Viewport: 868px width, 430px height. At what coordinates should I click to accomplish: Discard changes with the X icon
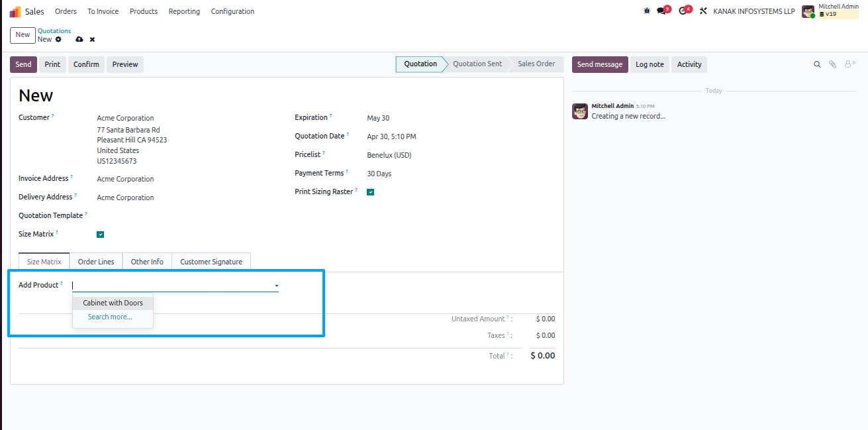(x=92, y=40)
